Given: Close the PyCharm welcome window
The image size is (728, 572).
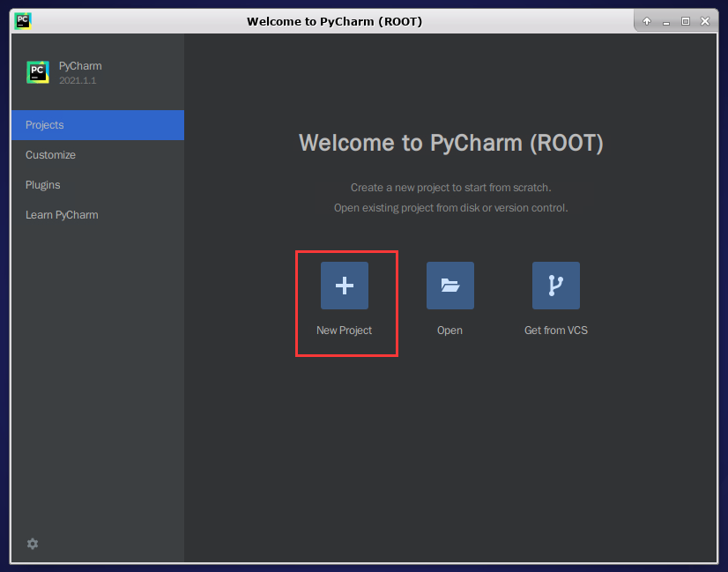Looking at the screenshot, I should 705,21.
